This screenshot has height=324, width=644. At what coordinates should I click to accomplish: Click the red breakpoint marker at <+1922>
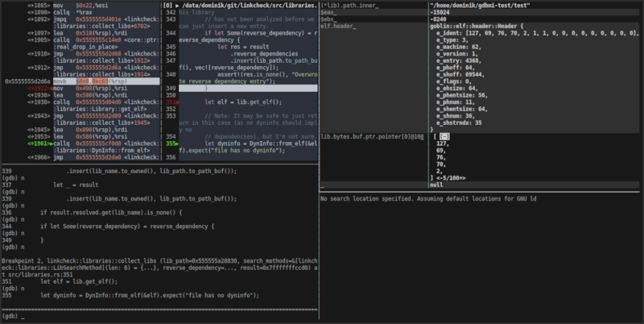click(52, 89)
